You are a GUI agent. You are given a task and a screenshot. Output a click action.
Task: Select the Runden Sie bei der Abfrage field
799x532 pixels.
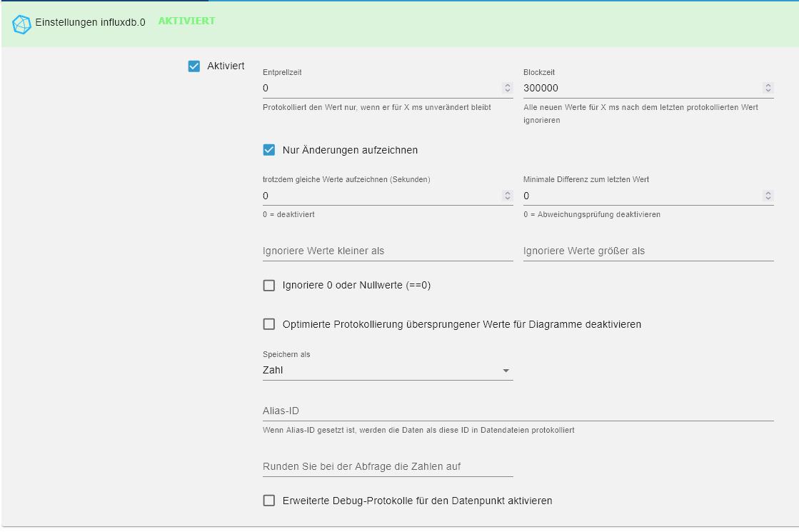tap(388, 467)
